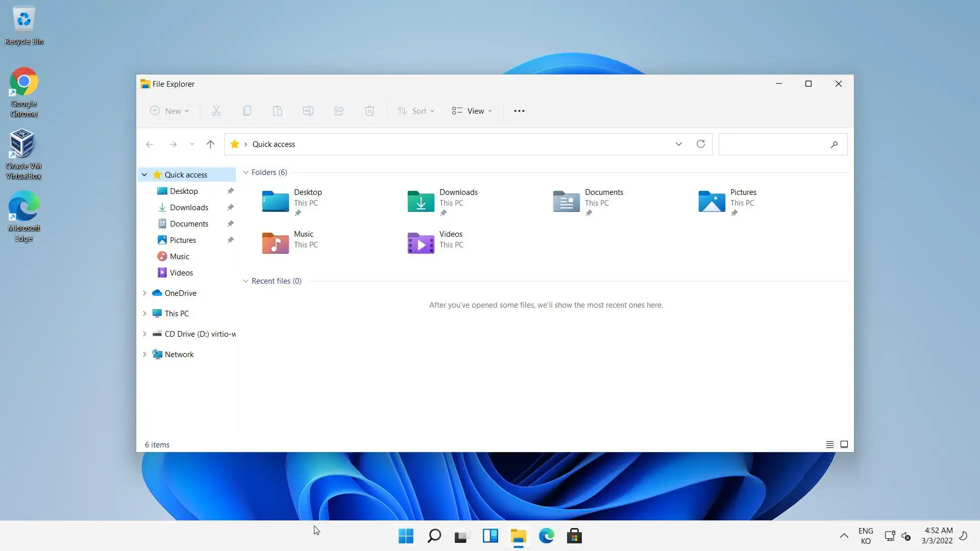Screen dimensions: 980x551
Task: Open the address bar history dropdown
Action: point(679,144)
